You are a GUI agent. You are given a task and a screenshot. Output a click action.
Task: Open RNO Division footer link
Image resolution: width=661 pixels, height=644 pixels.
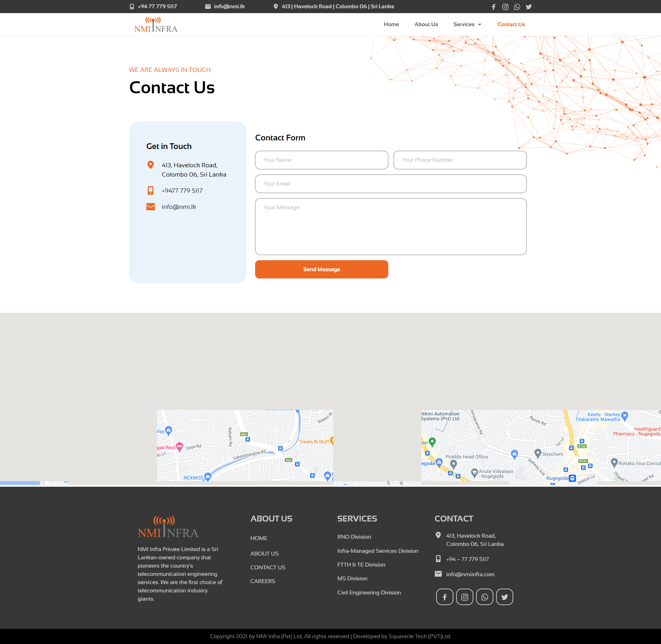pos(354,537)
